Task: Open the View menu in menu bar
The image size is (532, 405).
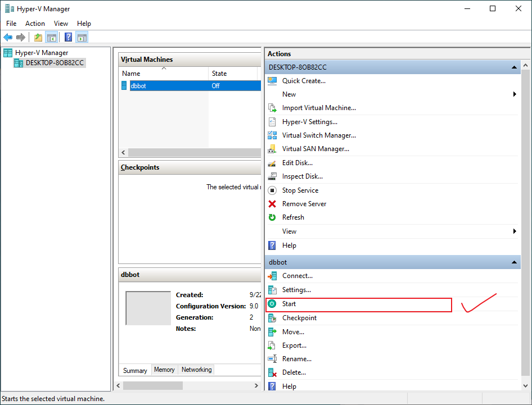Action: tap(61, 24)
